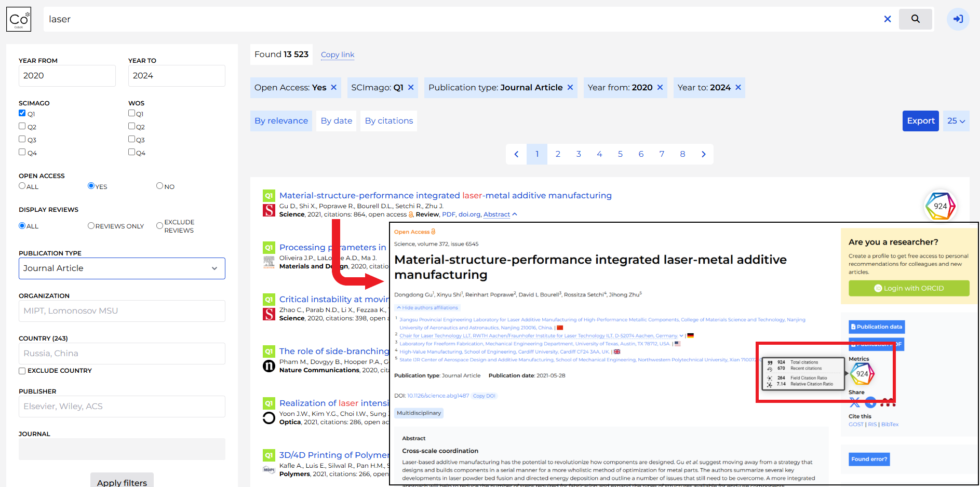Viewport: 980px width, 487px height.
Task: Go to next results page arrow
Action: pyautogui.click(x=703, y=154)
